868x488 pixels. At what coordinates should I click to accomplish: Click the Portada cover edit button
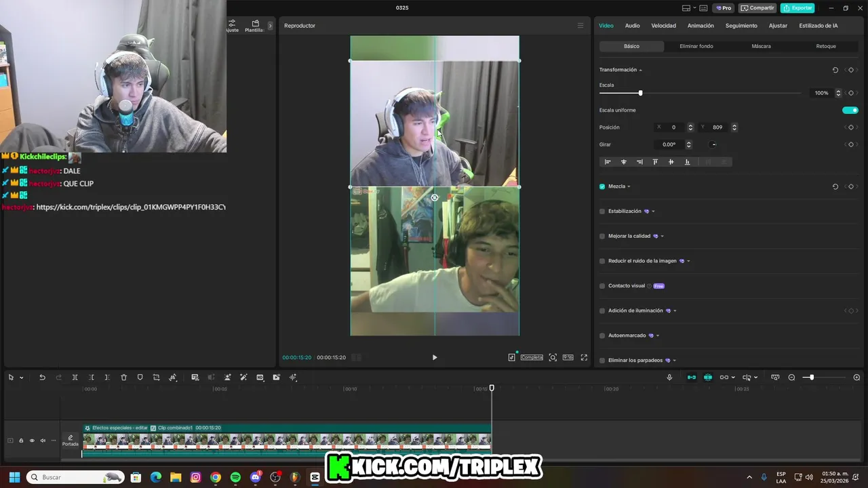pyautogui.click(x=71, y=441)
